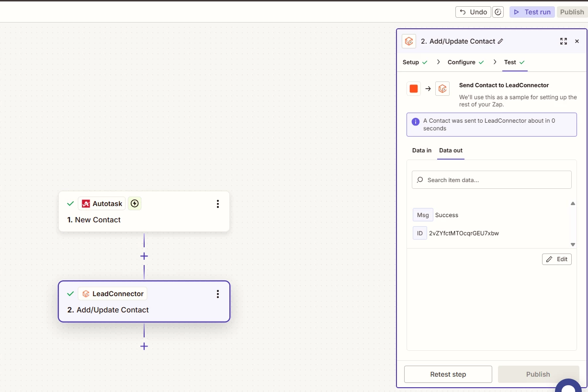Click Retest step button
Image resolution: width=588 pixels, height=392 pixels.
click(448, 374)
